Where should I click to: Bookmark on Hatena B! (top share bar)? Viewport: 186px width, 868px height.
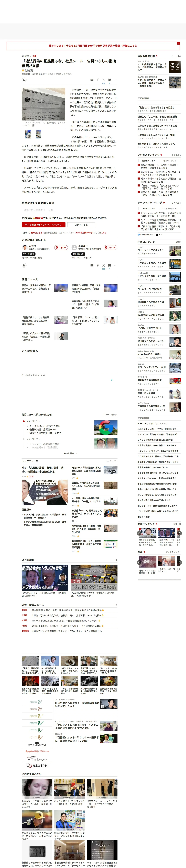click(x=109, y=80)
